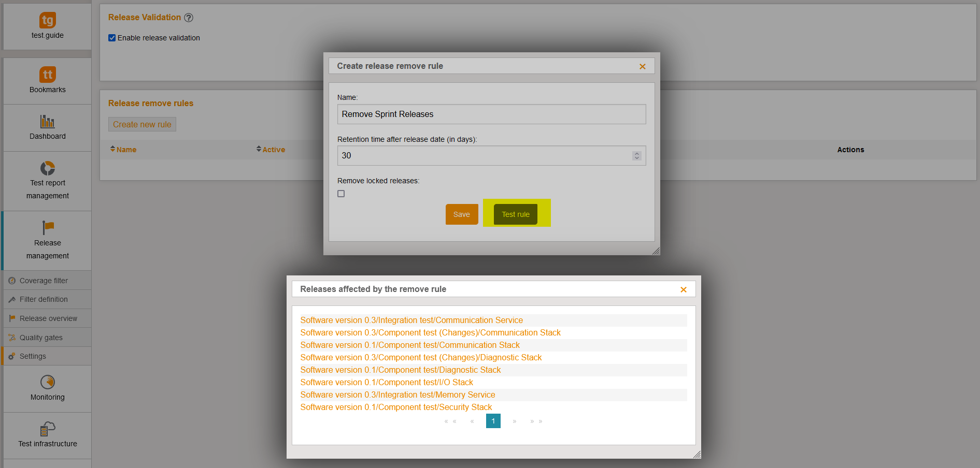
Task: Select the Release management flag icon
Action: pyautogui.click(x=48, y=228)
